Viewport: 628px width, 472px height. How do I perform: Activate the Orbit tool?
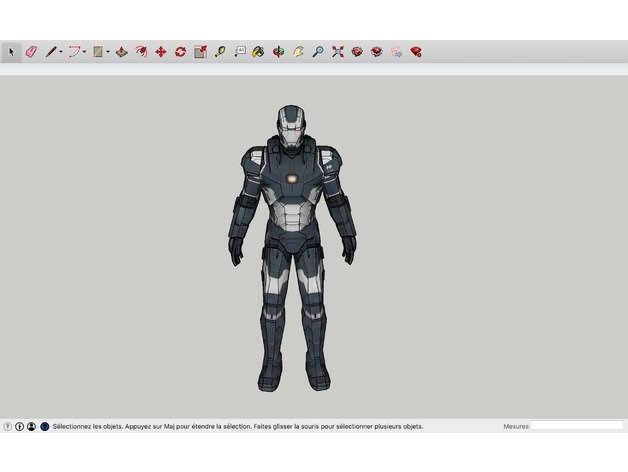coord(278,52)
